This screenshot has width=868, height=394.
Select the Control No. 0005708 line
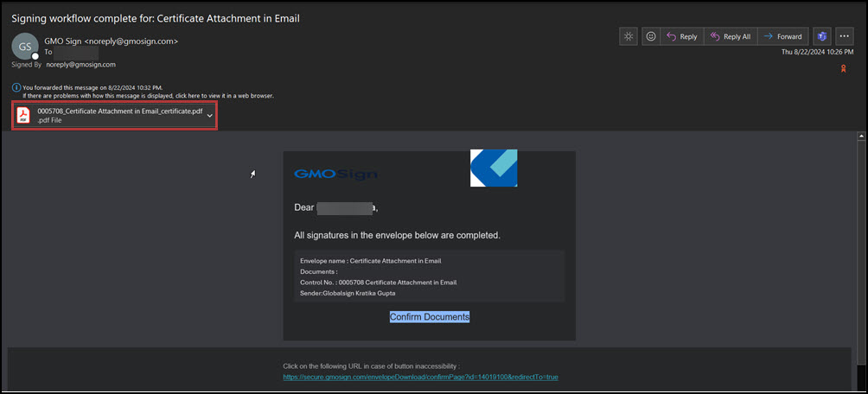(x=378, y=283)
